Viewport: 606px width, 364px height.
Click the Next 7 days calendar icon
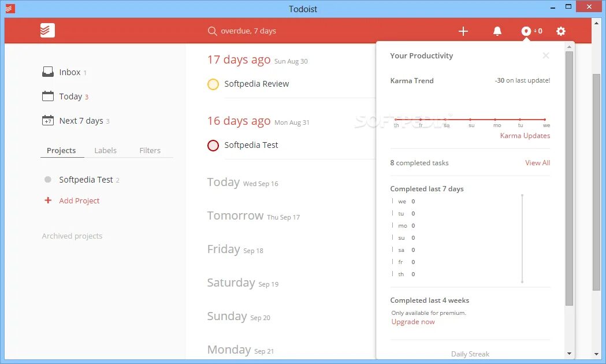click(48, 120)
